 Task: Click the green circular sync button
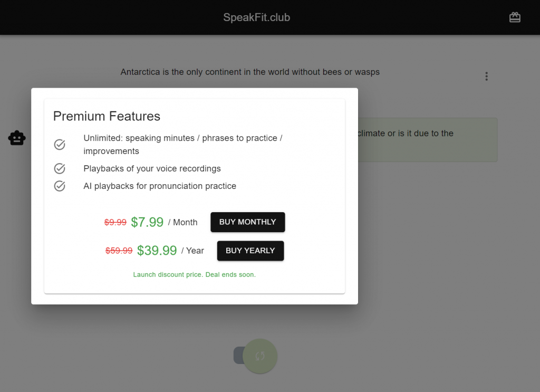tap(259, 356)
